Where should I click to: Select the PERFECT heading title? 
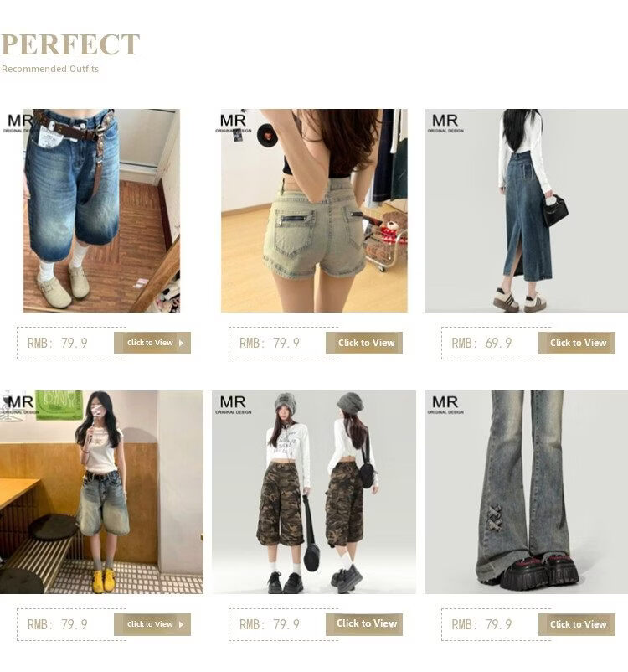[70, 44]
